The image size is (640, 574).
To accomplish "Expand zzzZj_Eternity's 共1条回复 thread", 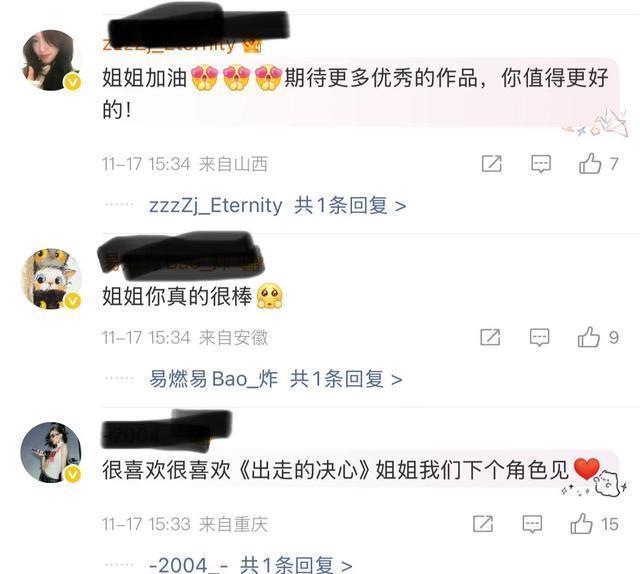I will point(350,205).
